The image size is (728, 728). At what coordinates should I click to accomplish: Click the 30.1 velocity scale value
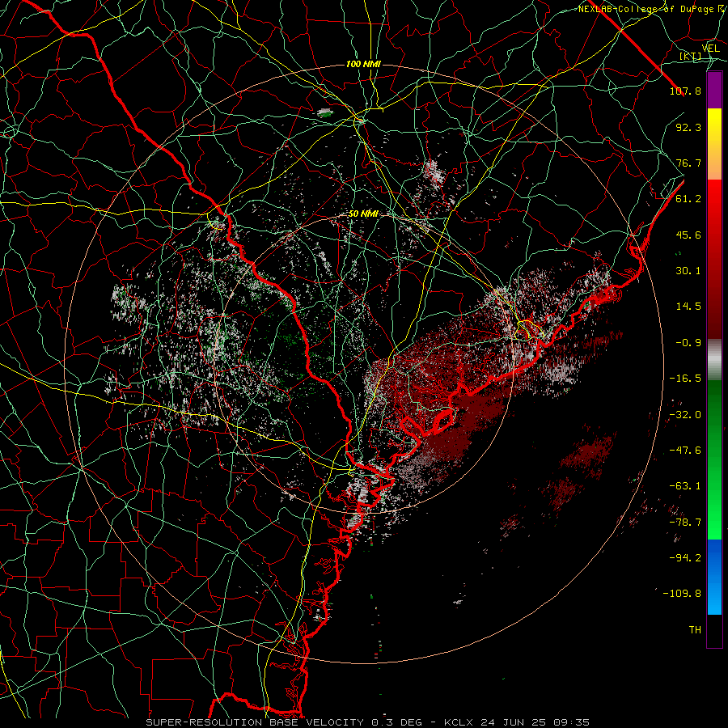click(688, 271)
